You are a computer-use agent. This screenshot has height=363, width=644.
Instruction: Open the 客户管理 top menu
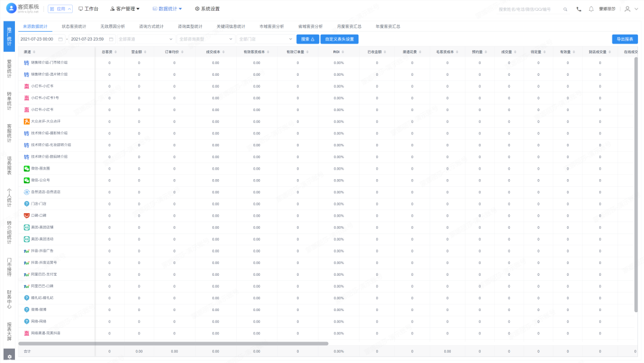[x=125, y=9]
